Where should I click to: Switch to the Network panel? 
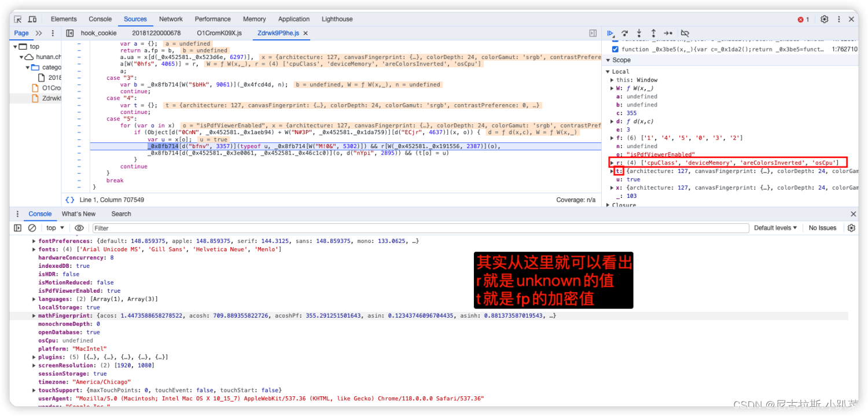(x=171, y=19)
